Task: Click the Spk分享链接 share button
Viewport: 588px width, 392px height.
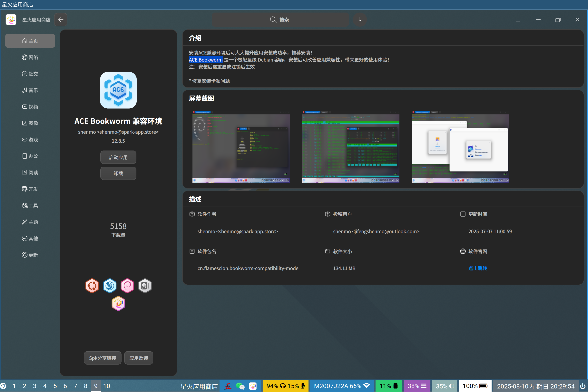Action: pyautogui.click(x=103, y=358)
